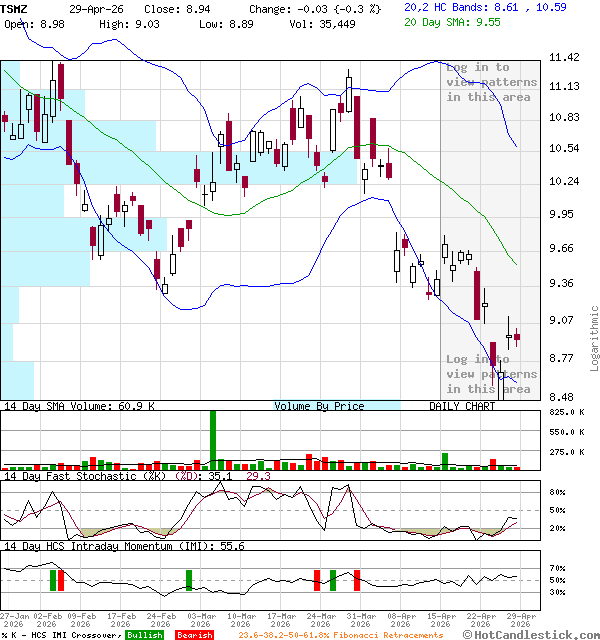
Task: Click the green Bullish legend badge
Action: click(x=144, y=634)
